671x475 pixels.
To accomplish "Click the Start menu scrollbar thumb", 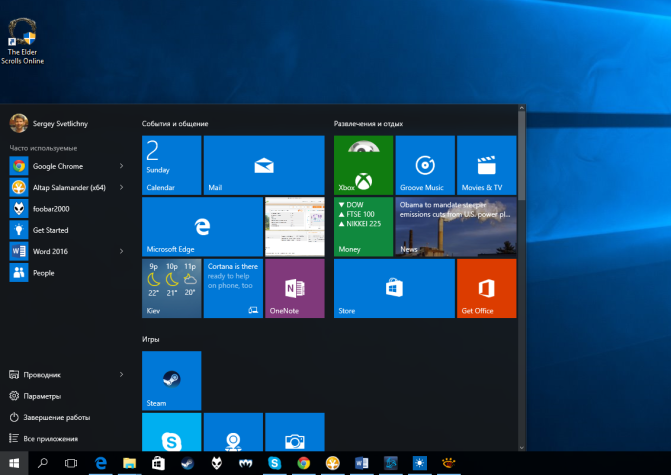I will coord(521,156).
